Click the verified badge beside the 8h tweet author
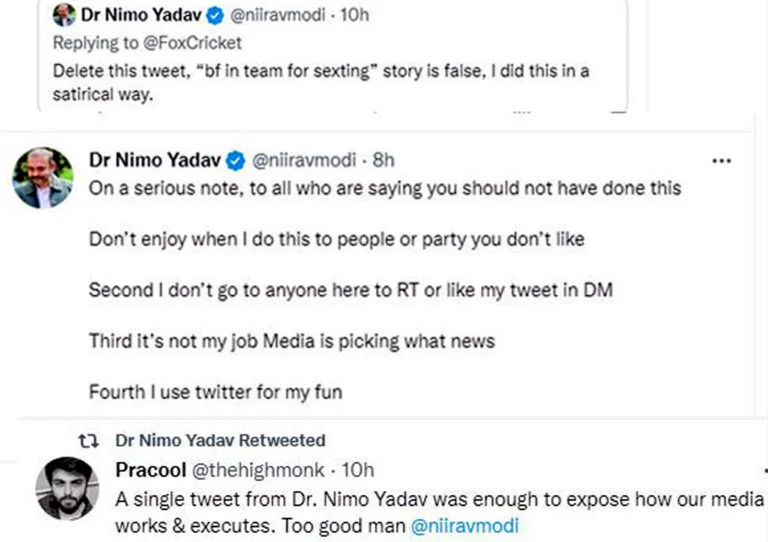This screenshot has height=542, width=768. click(236, 160)
